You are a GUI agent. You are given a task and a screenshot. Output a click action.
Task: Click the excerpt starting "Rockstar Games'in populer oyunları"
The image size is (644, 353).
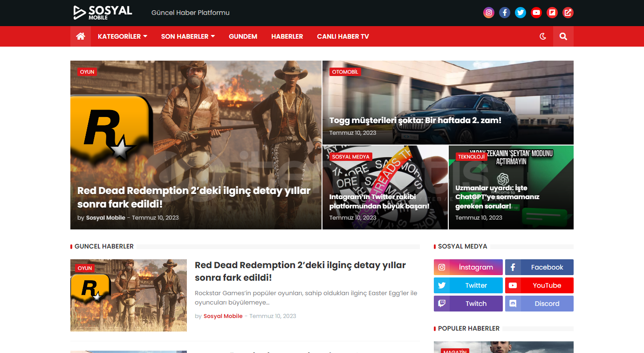306,298
